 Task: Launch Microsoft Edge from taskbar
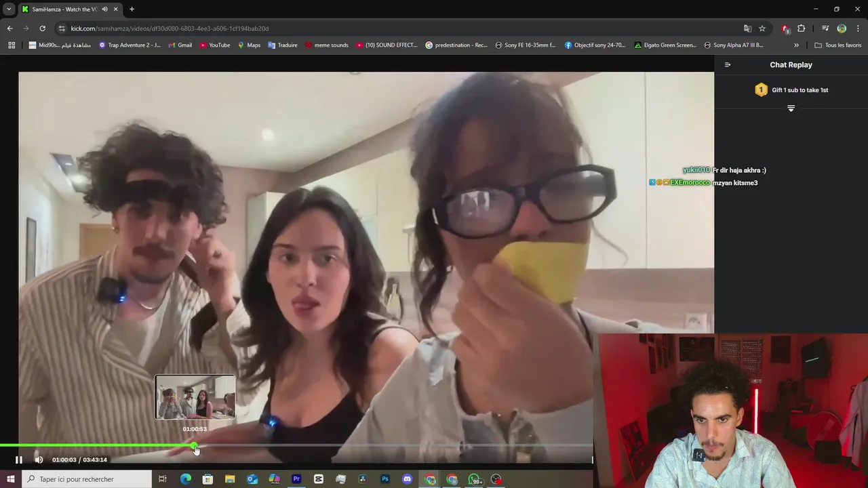tap(185, 479)
